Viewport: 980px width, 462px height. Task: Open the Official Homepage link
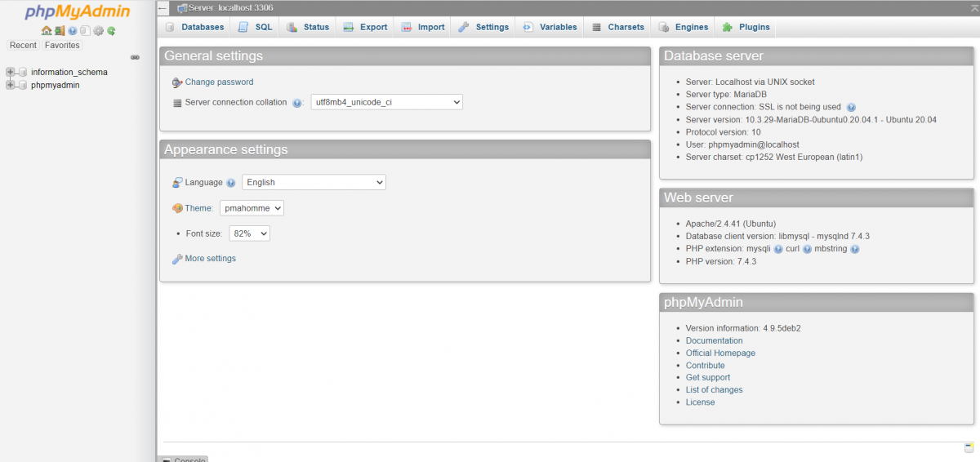(x=720, y=353)
